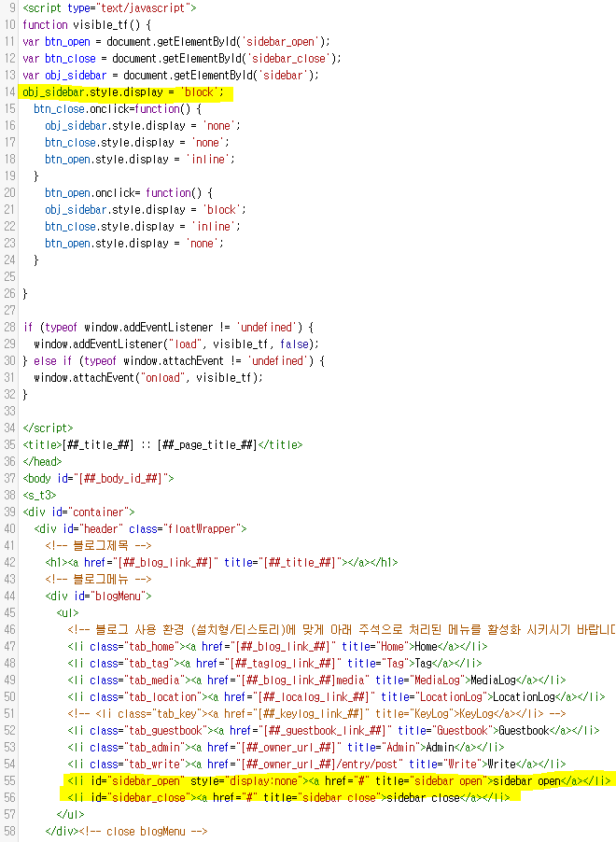The width and height of the screenshot is (616, 842).
Task: Click the tab_home list item line
Action: point(277,647)
